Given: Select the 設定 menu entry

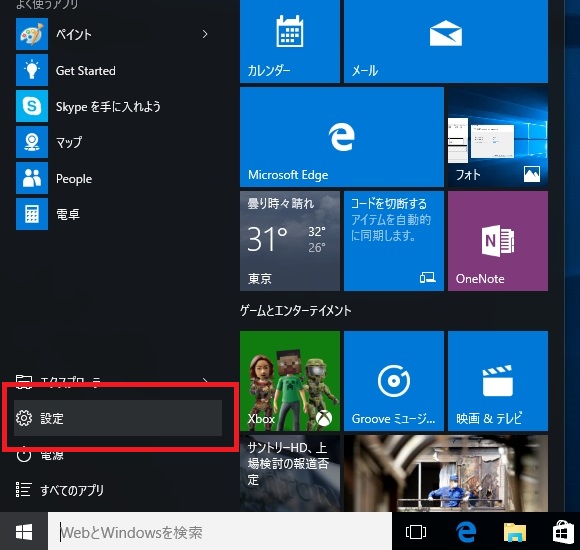Looking at the screenshot, I should pos(118,418).
